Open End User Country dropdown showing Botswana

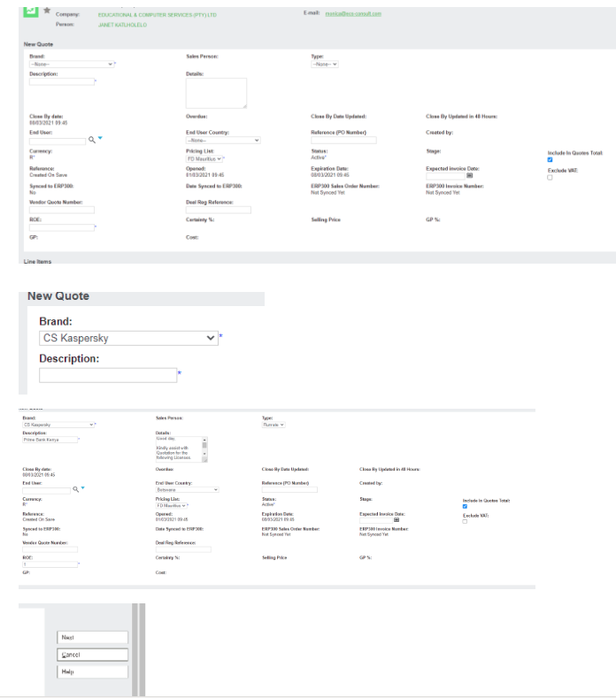(x=188, y=488)
